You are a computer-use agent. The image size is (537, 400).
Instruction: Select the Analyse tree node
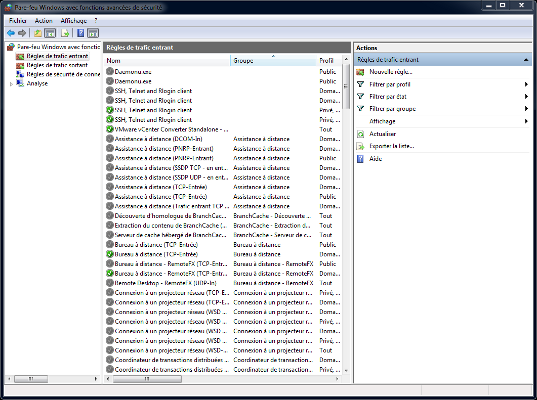point(37,84)
